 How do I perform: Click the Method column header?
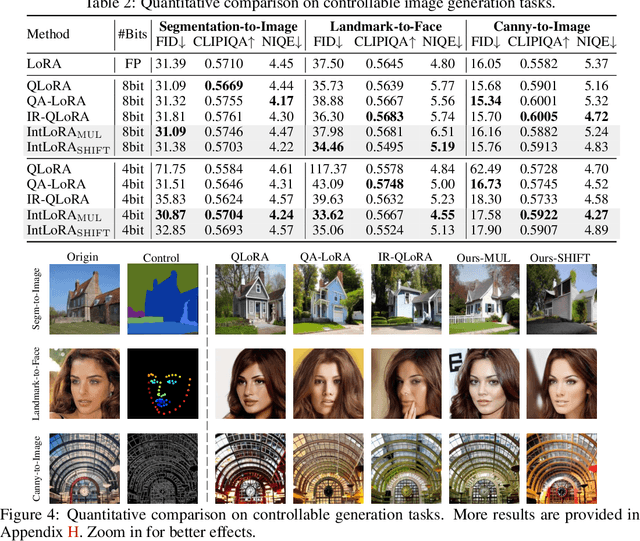pyautogui.click(x=48, y=34)
